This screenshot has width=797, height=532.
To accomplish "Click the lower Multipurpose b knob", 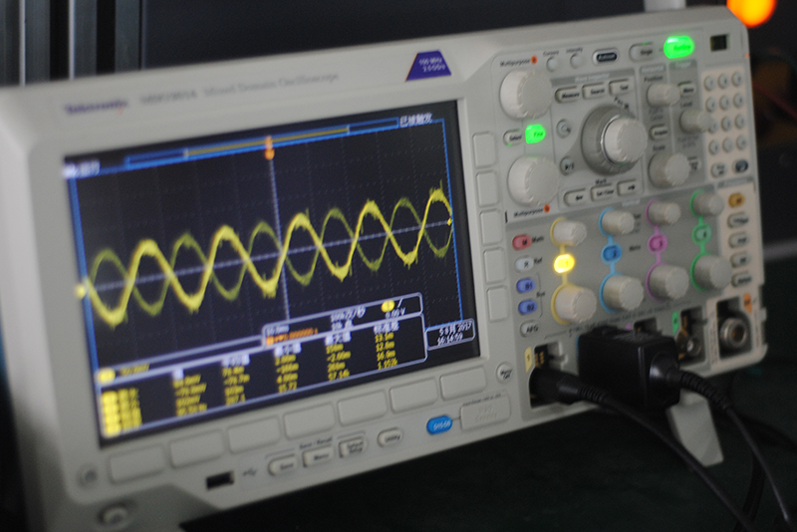I will 533,180.
